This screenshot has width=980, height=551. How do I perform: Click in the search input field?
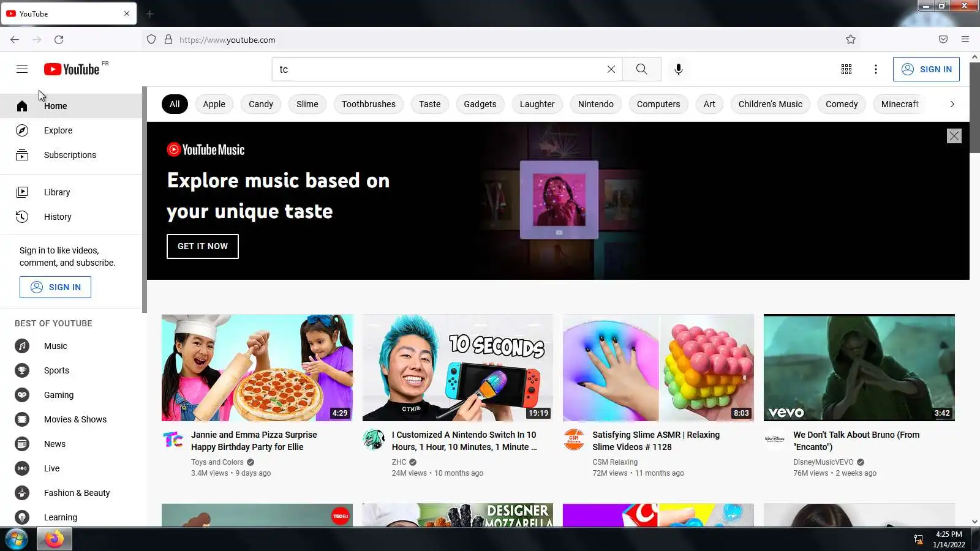pyautogui.click(x=438, y=69)
